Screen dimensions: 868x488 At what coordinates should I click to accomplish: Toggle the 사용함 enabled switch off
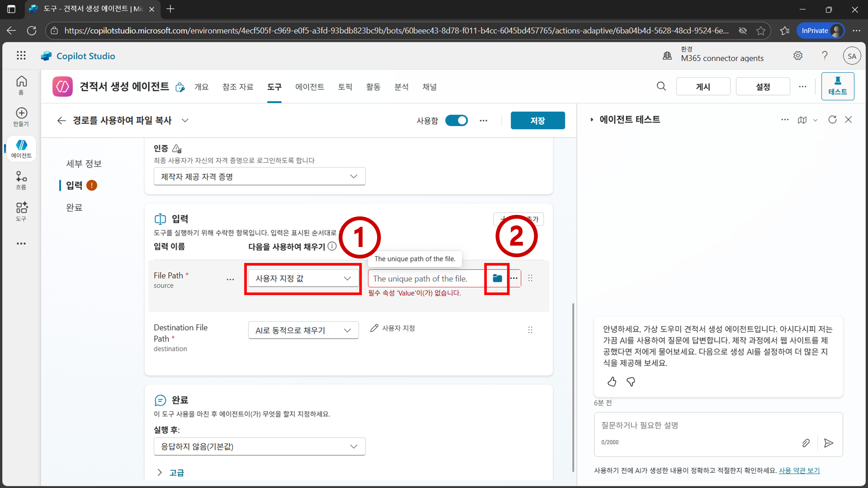pyautogui.click(x=456, y=121)
